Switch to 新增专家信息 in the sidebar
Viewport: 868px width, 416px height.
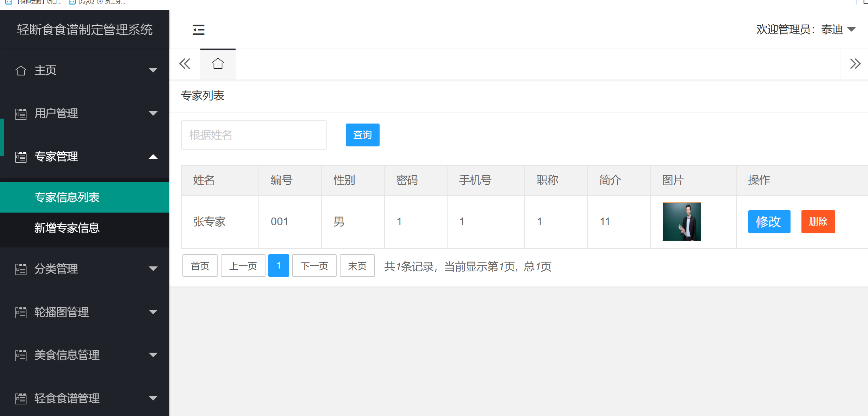tap(67, 228)
